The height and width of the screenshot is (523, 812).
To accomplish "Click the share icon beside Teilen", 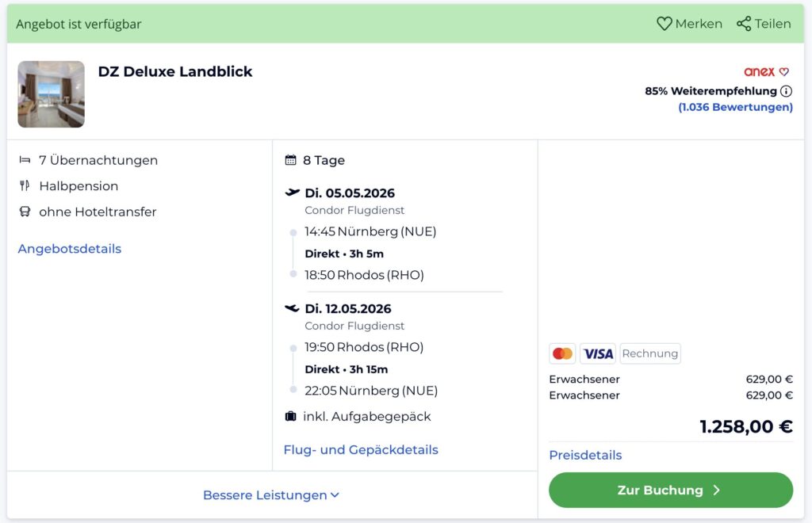I will click(x=743, y=24).
